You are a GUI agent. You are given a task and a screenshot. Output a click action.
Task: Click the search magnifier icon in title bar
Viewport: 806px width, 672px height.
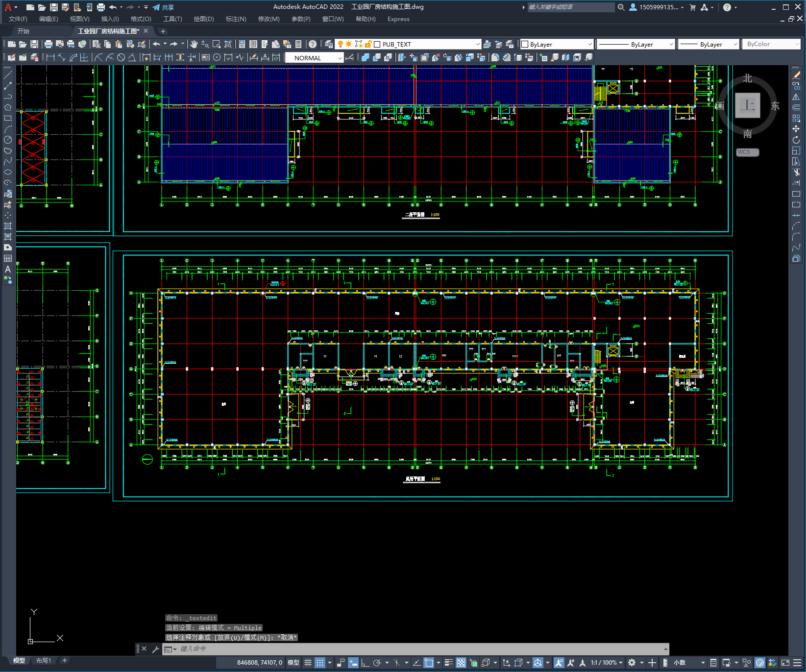point(621,7)
